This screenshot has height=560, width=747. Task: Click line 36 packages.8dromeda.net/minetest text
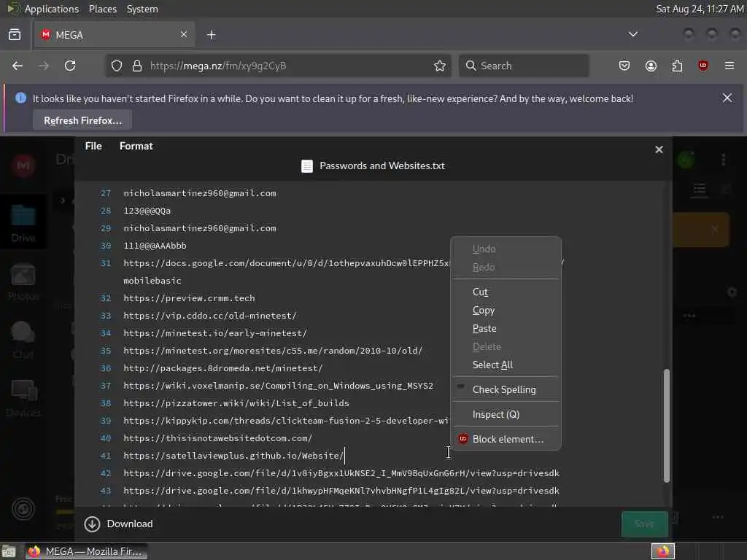tap(223, 368)
